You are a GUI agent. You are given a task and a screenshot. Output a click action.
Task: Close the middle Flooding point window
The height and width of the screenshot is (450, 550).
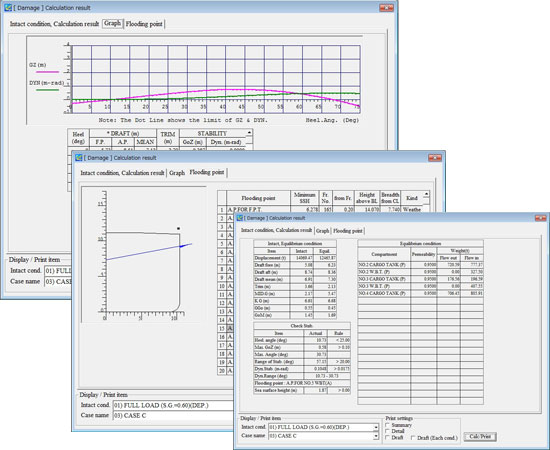click(435, 158)
